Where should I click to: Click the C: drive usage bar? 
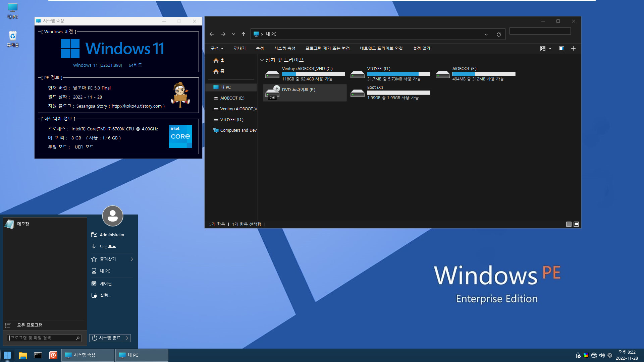(x=313, y=74)
